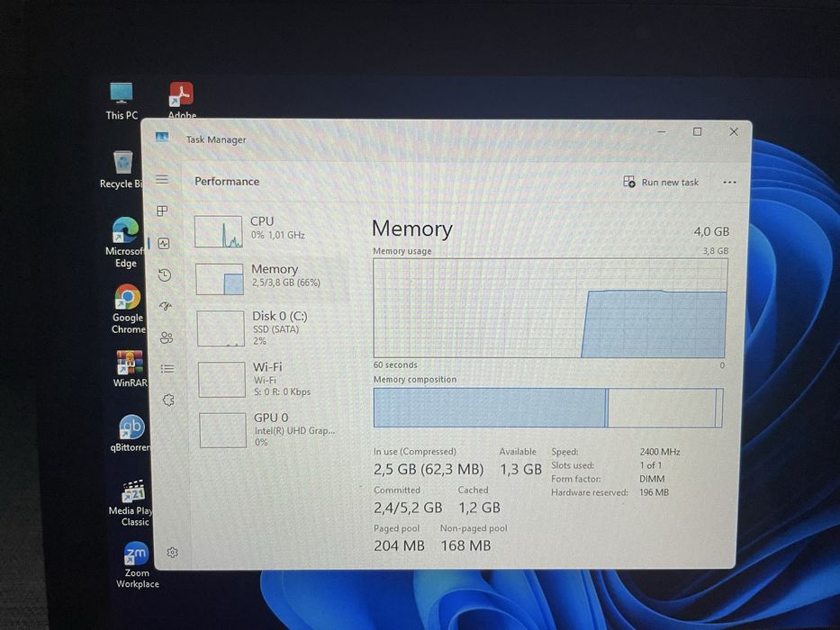Minimize the Task Manager window
This screenshot has height=630, width=840.
pyautogui.click(x=662, y=131)
